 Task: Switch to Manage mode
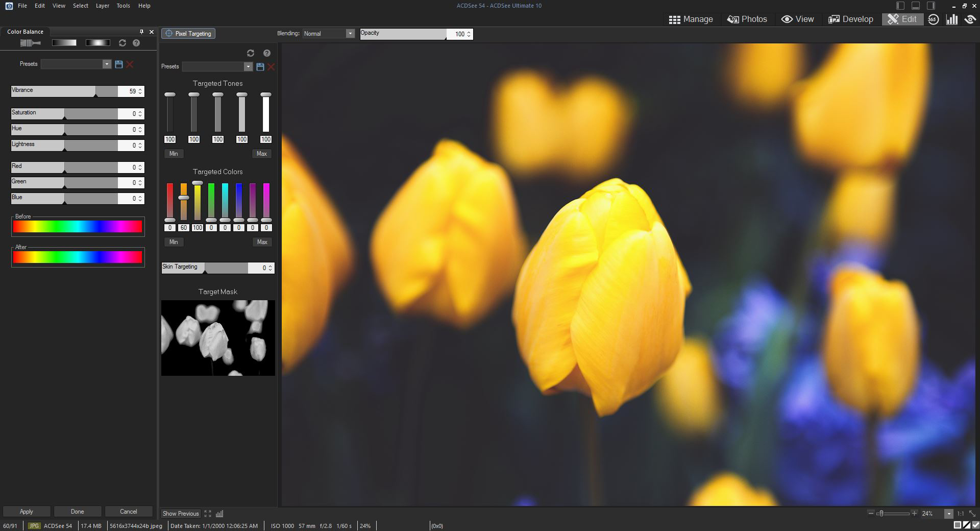tap(691, 19)
